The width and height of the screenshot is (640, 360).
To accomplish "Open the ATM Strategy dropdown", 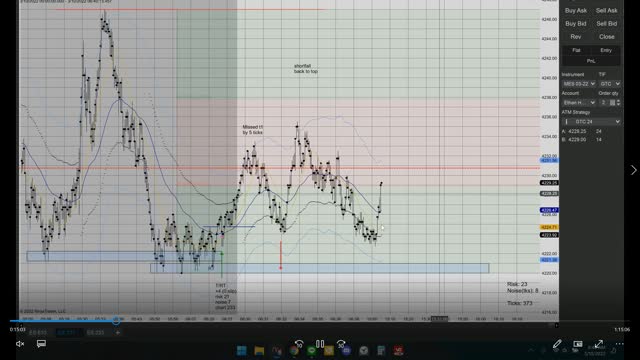I will 591,122.
